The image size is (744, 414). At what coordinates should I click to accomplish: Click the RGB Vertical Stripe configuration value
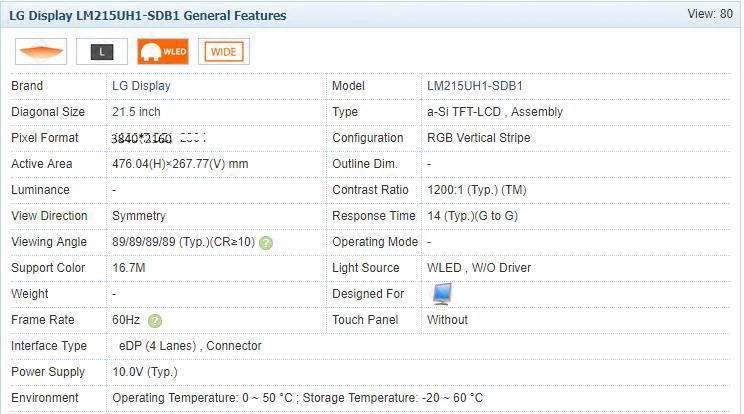478,138
